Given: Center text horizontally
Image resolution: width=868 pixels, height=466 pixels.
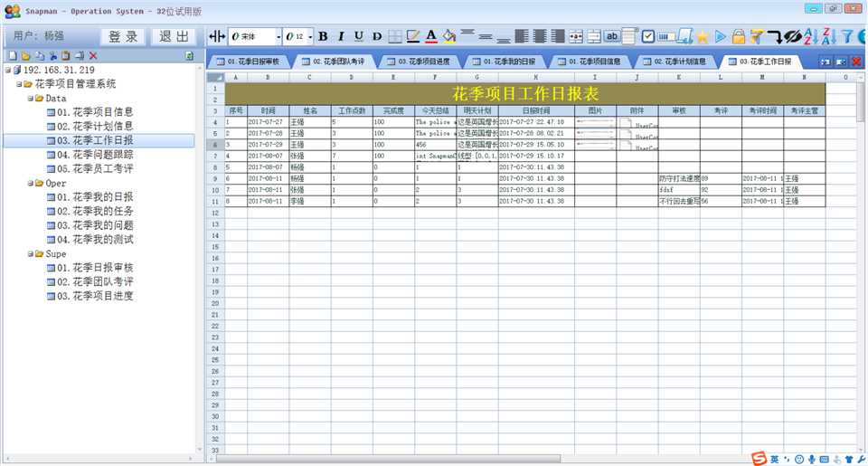Looking at the screenshot, I should click(x=540, y=36).
